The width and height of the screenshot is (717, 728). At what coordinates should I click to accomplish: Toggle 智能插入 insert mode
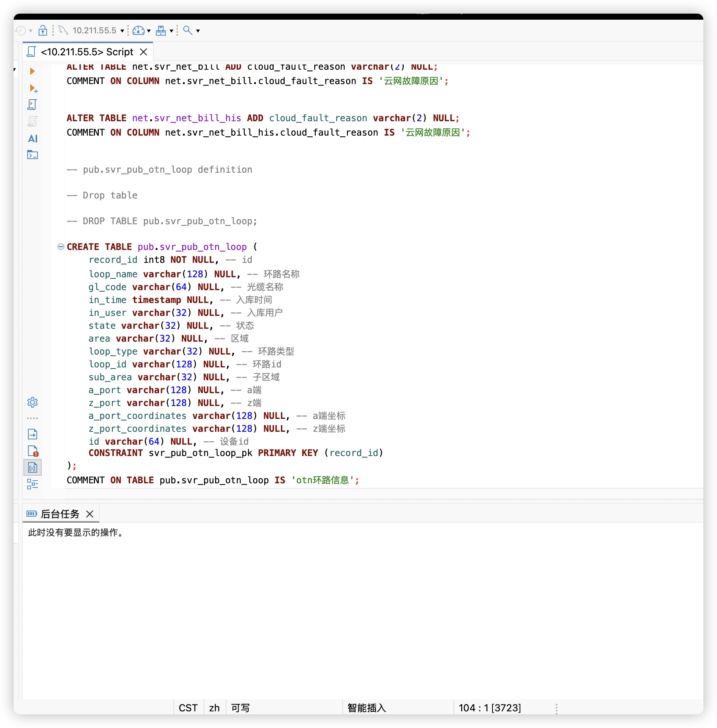(366, 708)
